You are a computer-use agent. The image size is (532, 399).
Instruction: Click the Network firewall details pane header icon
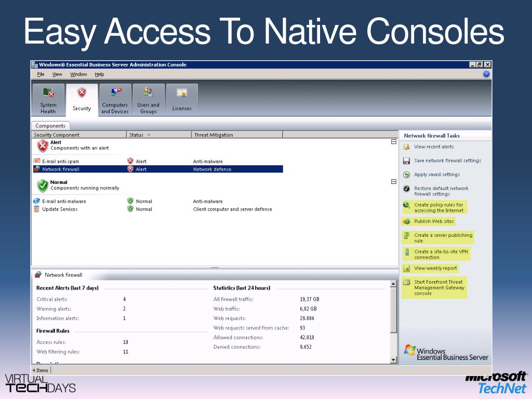pyautogui.click(x=38, y=274)
